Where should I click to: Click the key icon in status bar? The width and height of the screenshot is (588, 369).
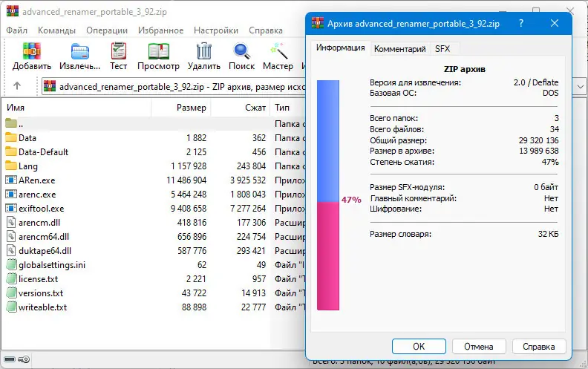[x=24, y=359]
